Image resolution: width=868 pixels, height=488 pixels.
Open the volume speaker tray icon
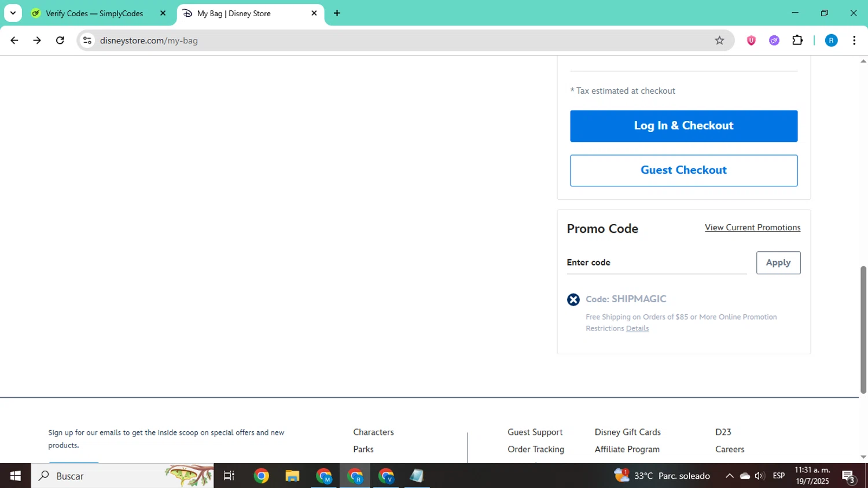point(760,476)
